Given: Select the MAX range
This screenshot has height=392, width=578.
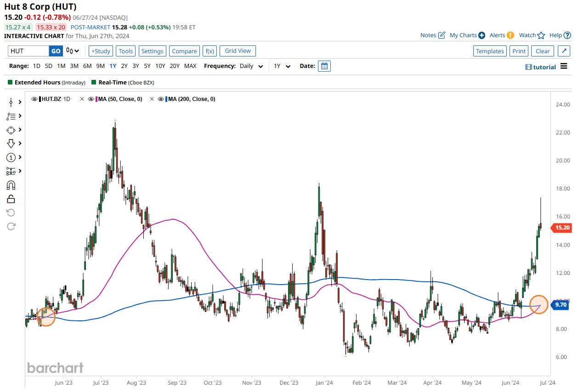Looking at the screenshot, I should [190, 66].
